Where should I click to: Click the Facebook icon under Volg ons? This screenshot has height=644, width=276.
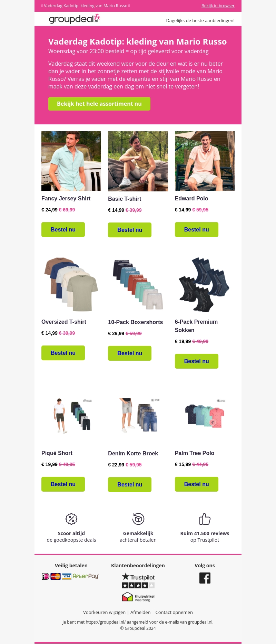click(205, 578)
